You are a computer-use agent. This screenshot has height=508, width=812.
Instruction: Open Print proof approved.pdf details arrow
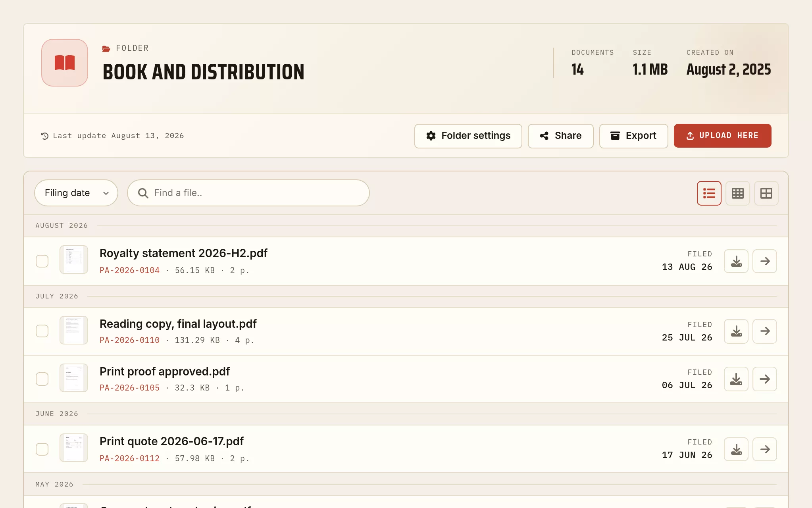[765, 379]
